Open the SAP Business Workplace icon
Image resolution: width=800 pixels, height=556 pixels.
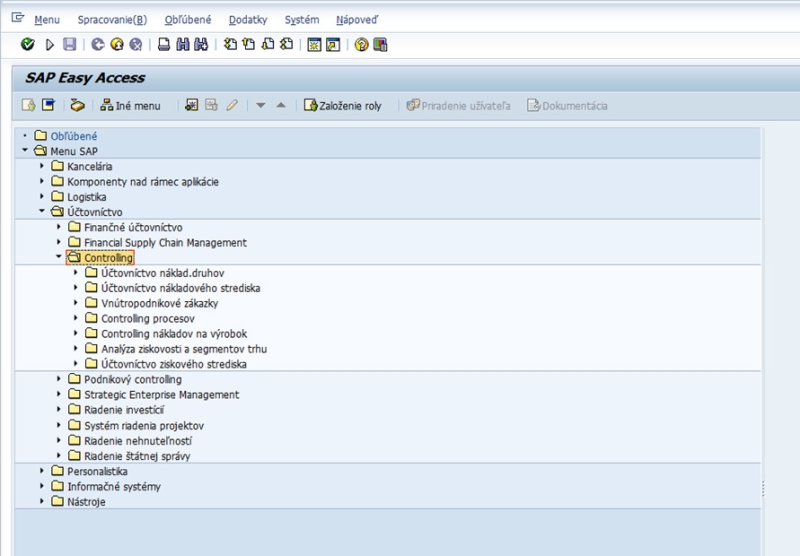[x=77, y=106]
